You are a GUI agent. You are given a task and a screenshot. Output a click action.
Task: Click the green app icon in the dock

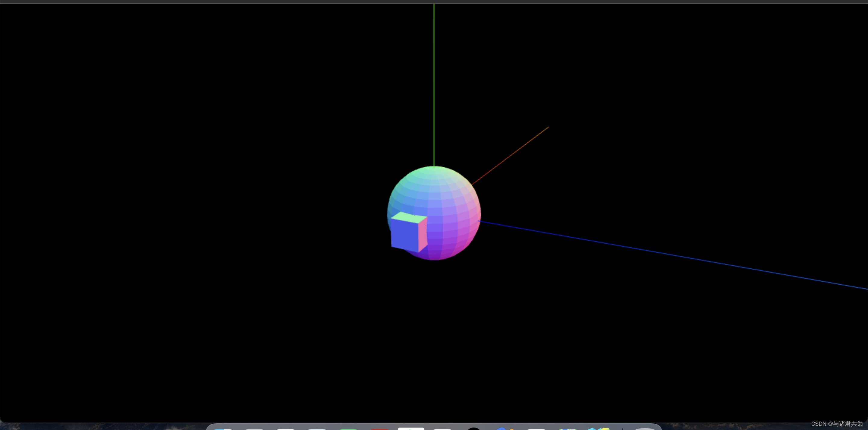pyautogui.click(x=348, y=429)
